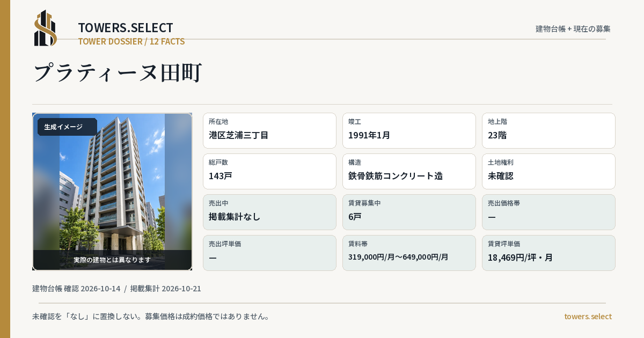The width and height of the screenshot is (644, 338).
Task: Click the 土地権利 未確認 card
Action: pos(548,171)
